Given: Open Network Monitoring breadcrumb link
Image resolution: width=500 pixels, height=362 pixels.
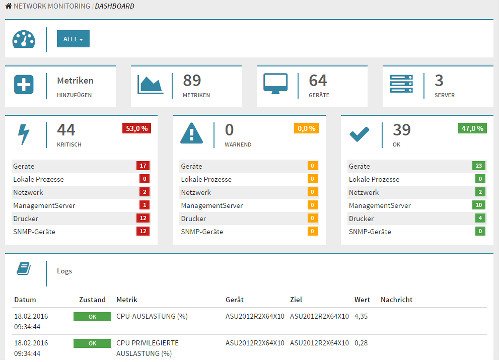Looking at the screenshot, I should (x=52, y=6).
